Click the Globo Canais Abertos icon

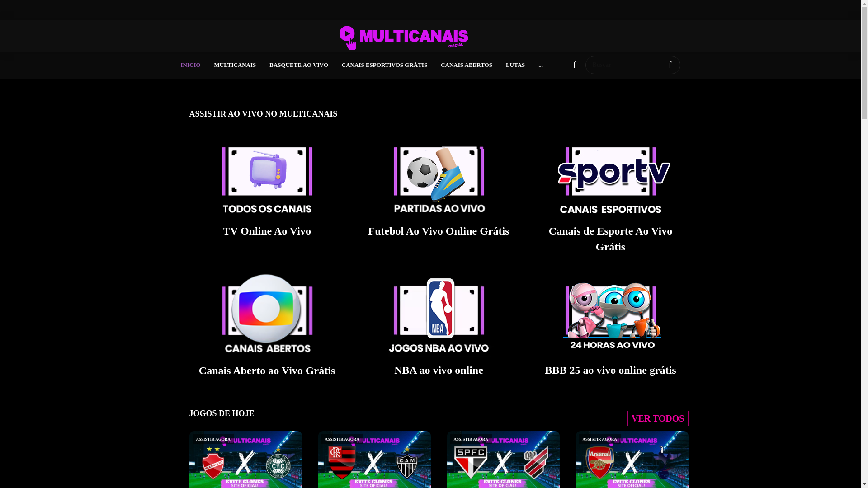(267, 314)
